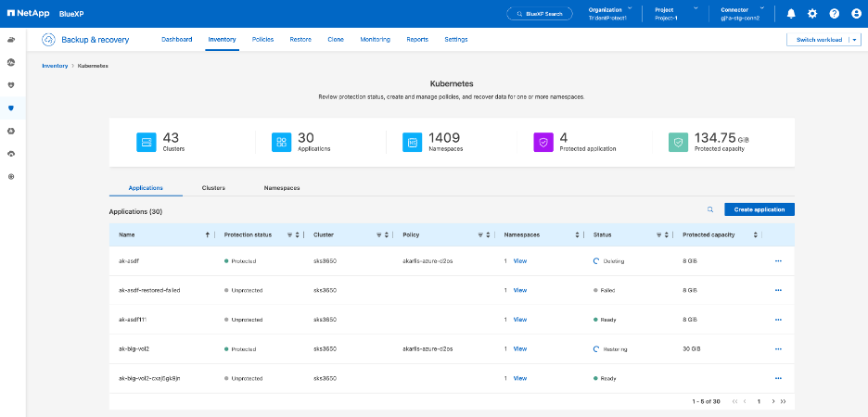Screen dimensions: 868x417
Task: Click the Backup & recovery logo icon
Action: pos(49,40)
